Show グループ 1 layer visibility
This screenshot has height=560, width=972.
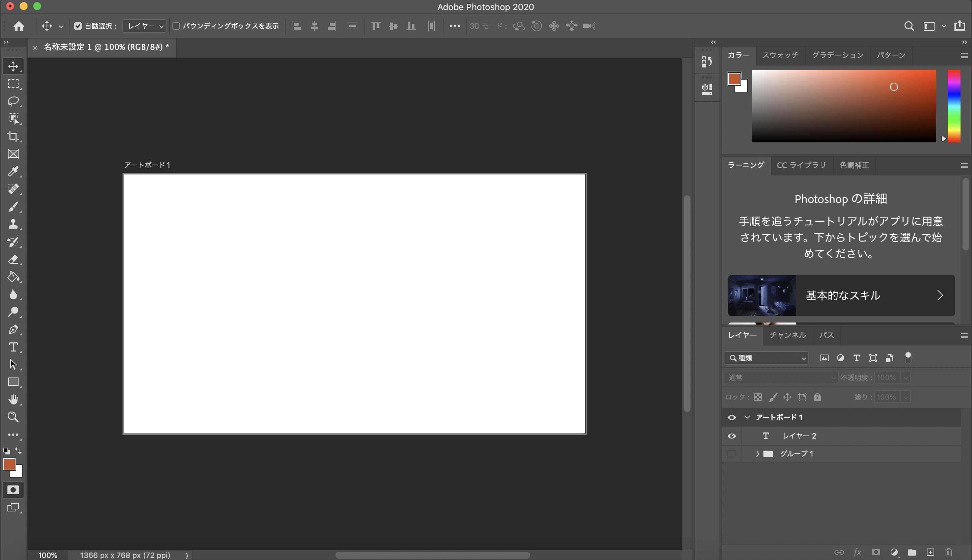(x=731, y=454)
